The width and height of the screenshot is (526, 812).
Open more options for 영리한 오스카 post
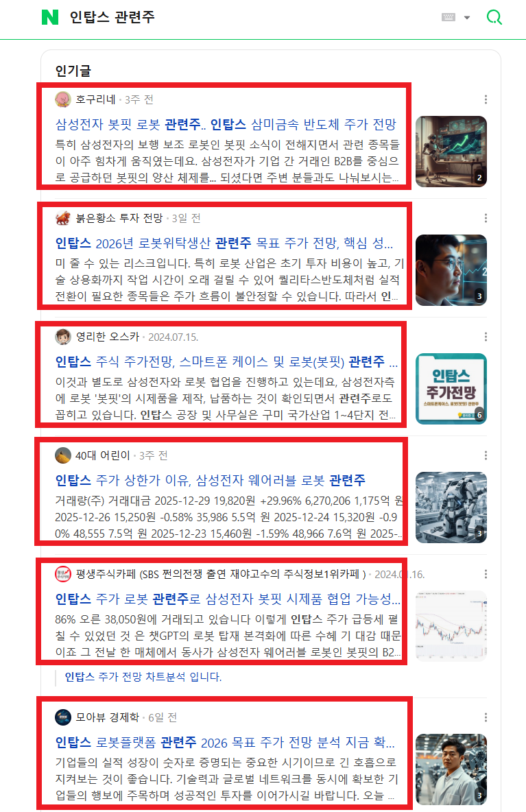click(x=486, y=337)
